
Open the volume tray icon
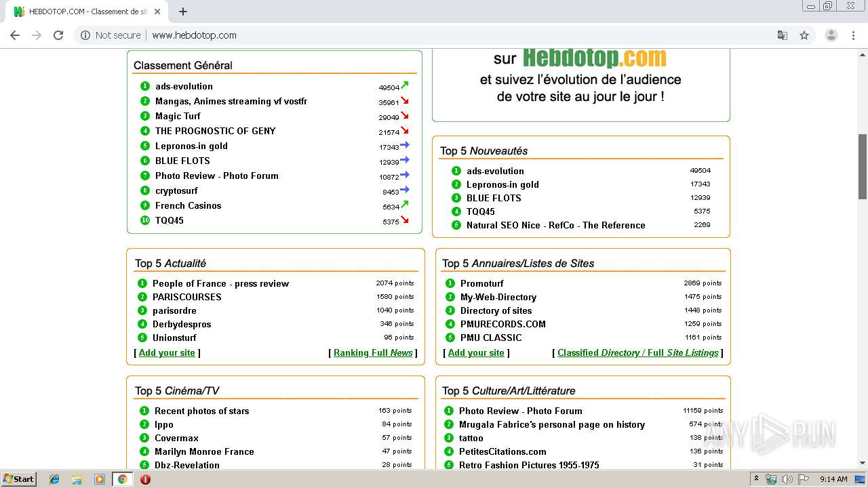787,479
